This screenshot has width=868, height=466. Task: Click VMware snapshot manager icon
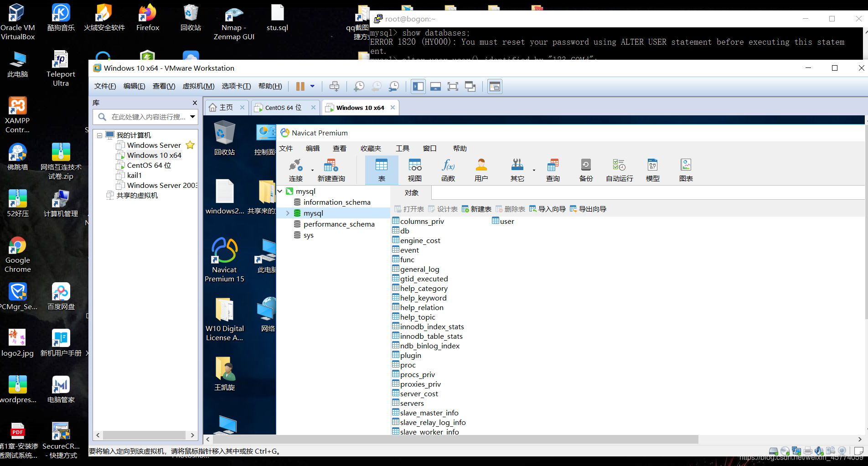coord(394,86)
